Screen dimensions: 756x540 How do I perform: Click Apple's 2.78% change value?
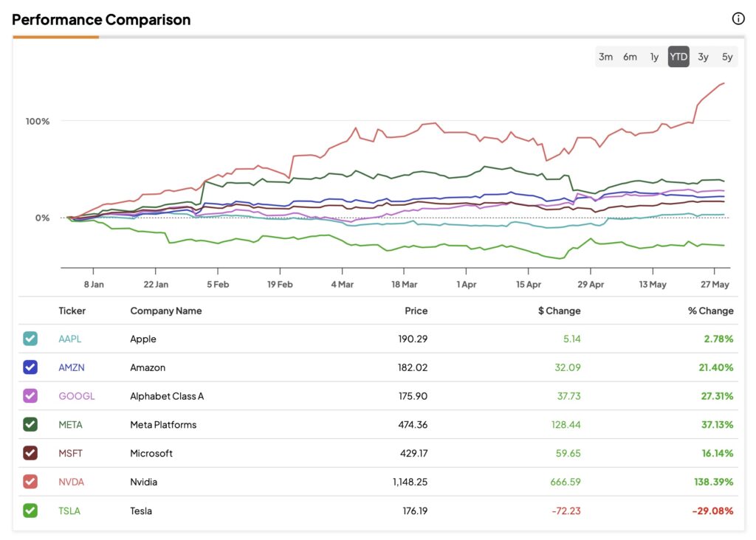coord(718,339)
